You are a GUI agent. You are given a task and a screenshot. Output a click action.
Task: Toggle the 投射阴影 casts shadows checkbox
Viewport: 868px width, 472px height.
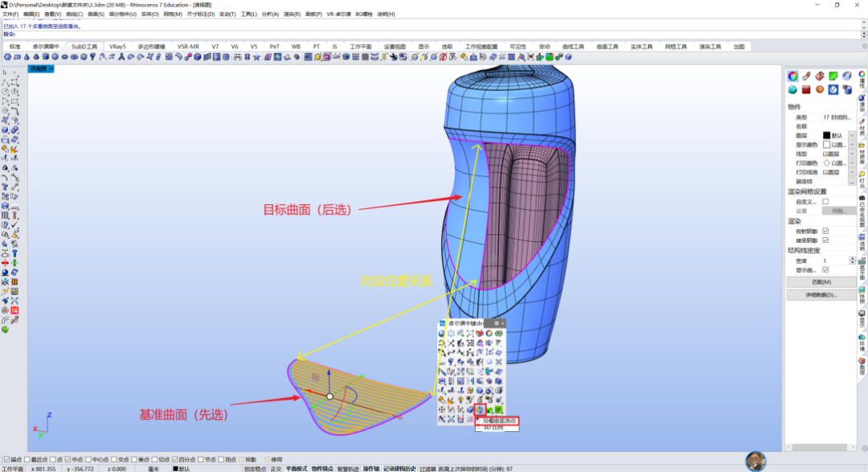pyautogui.click(x=825, y=231)
